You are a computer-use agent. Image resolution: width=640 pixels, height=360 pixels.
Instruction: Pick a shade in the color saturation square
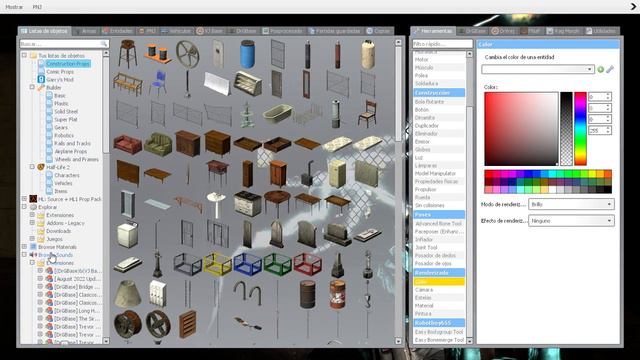point(521,129)
